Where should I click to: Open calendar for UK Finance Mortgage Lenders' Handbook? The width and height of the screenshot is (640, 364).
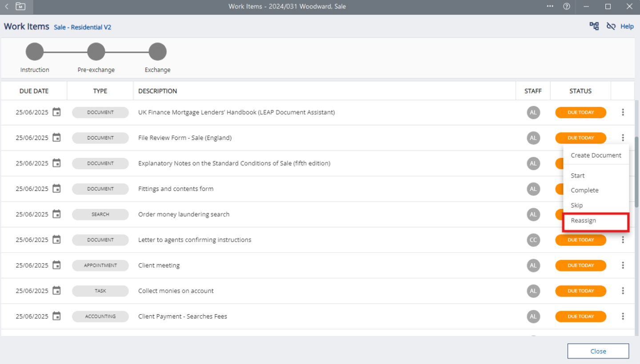pyautogui.click(x=56, y=112)
